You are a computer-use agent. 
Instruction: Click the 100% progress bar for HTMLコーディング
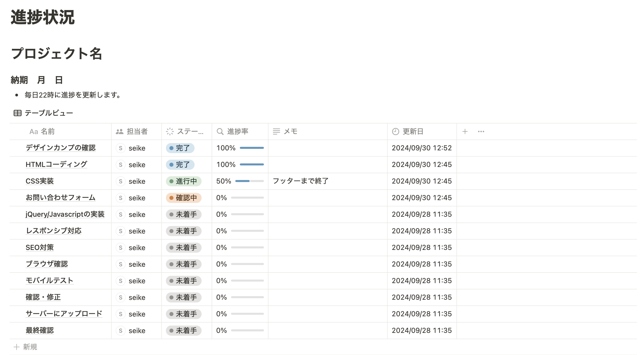(252, 164)
